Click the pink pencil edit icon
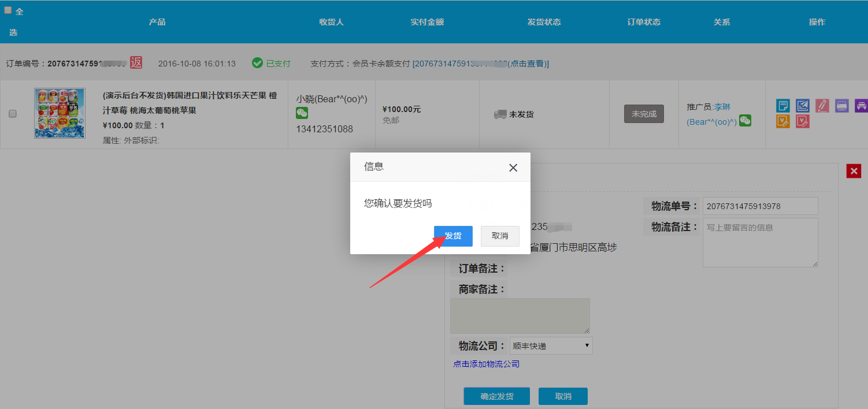Image resolution: width=868 pixels, height=409 pixels. 822,106
